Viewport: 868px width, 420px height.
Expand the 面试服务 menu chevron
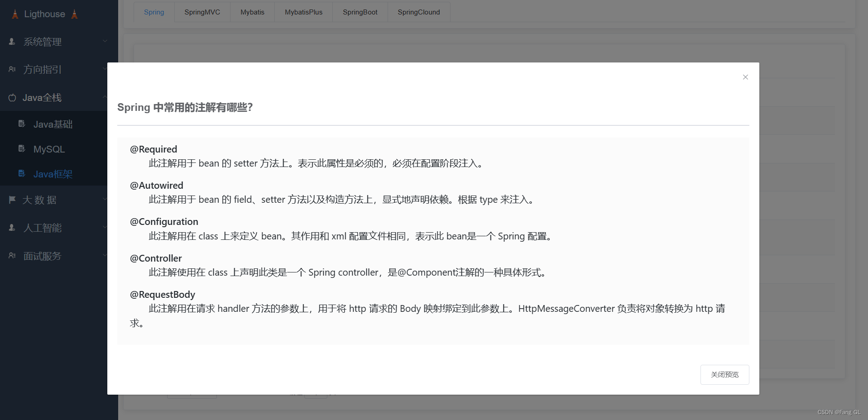(105, 255)
